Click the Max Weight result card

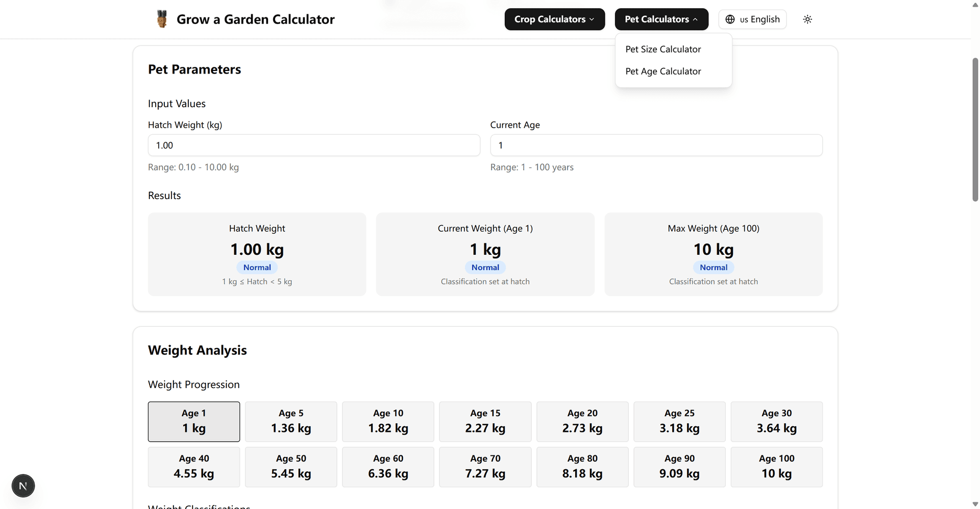(x=713, y=254)
